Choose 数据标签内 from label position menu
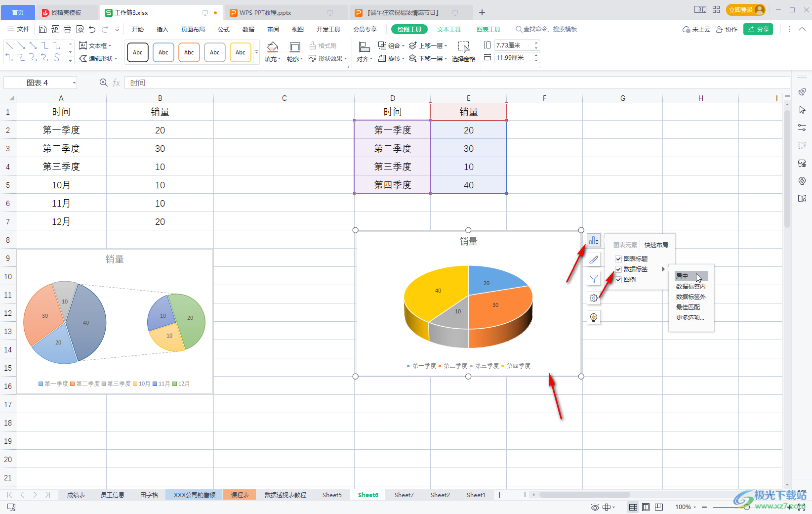812x514 pixels. point(690,287)
